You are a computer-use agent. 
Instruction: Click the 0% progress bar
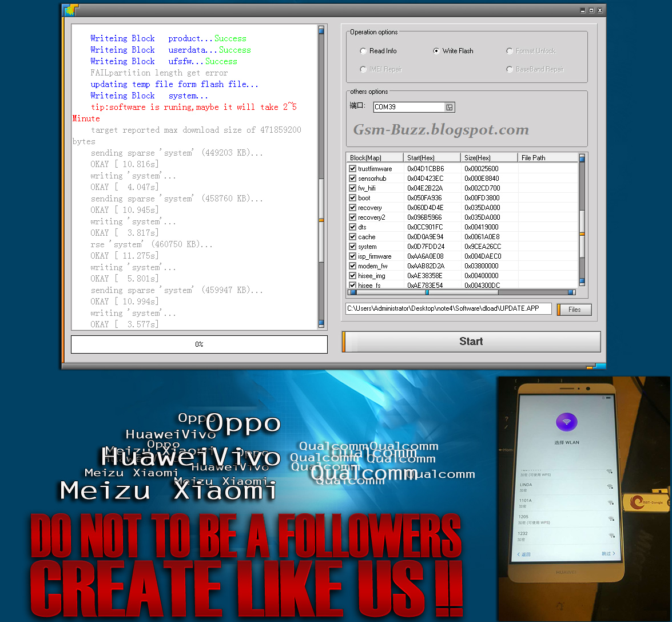tap(199, 344)
